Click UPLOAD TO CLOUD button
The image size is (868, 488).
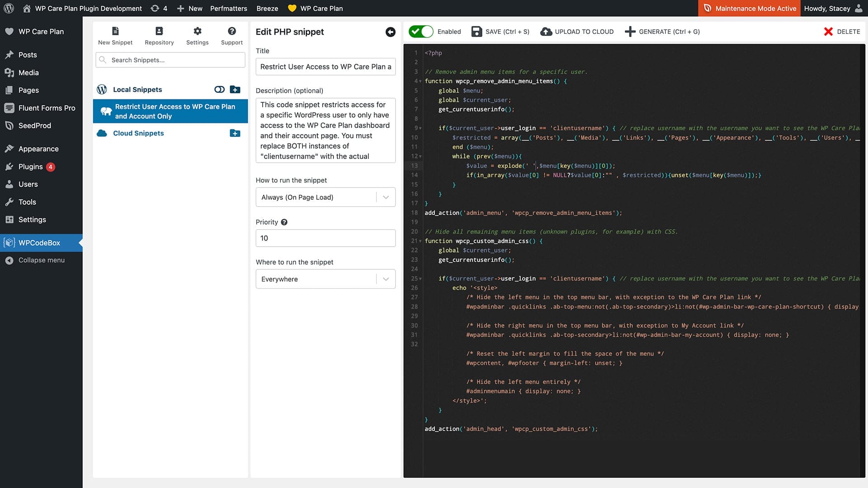click(x=577, y=32)
